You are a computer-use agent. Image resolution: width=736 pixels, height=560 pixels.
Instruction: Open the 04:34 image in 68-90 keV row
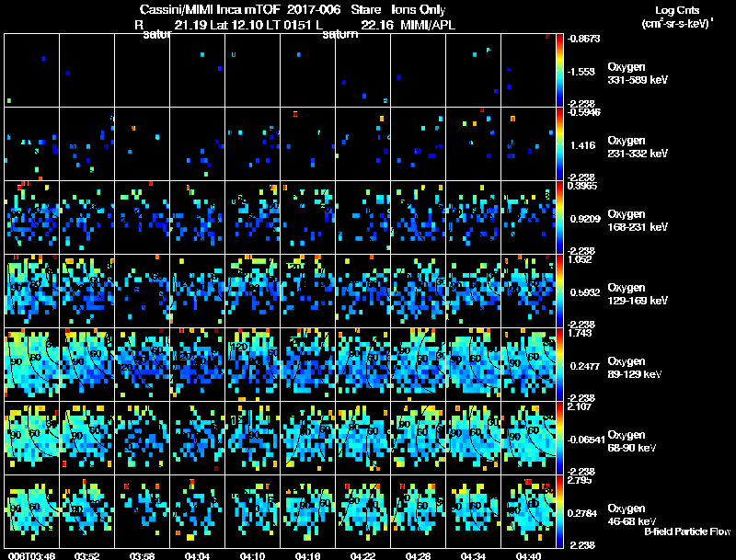coord(473,438)
